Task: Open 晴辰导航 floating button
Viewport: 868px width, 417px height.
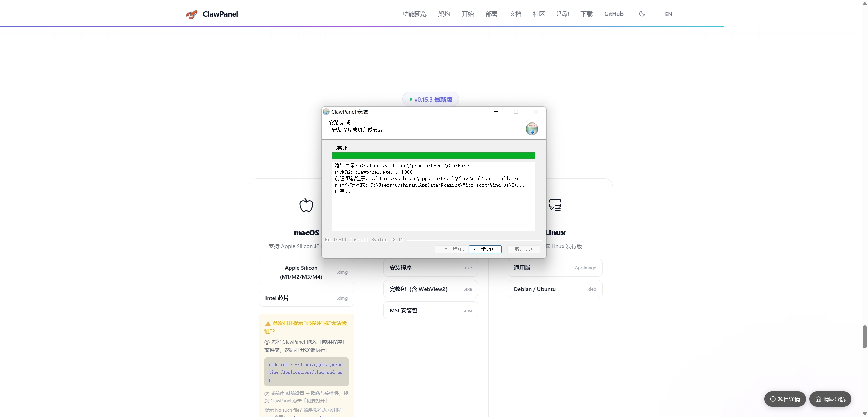Action: coord(830,399)
